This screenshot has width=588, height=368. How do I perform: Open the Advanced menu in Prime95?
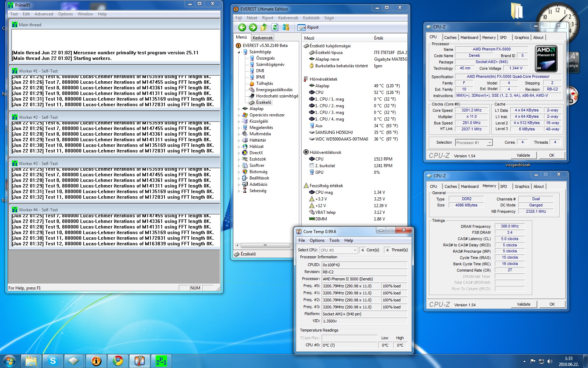[44, 14]
